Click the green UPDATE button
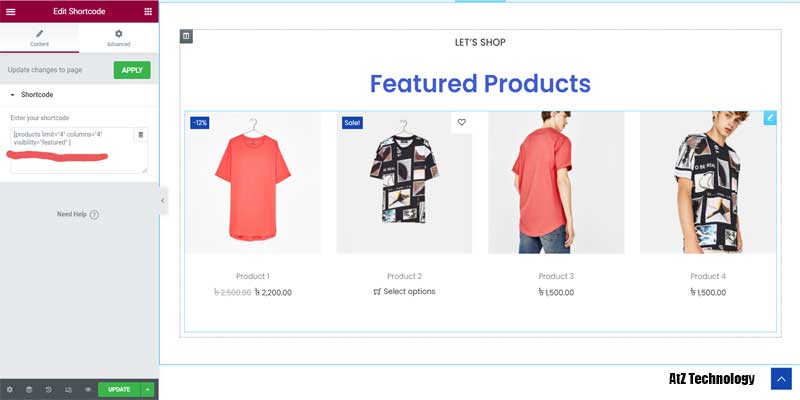This screenshot has width=800, height=400. [119, 389]
